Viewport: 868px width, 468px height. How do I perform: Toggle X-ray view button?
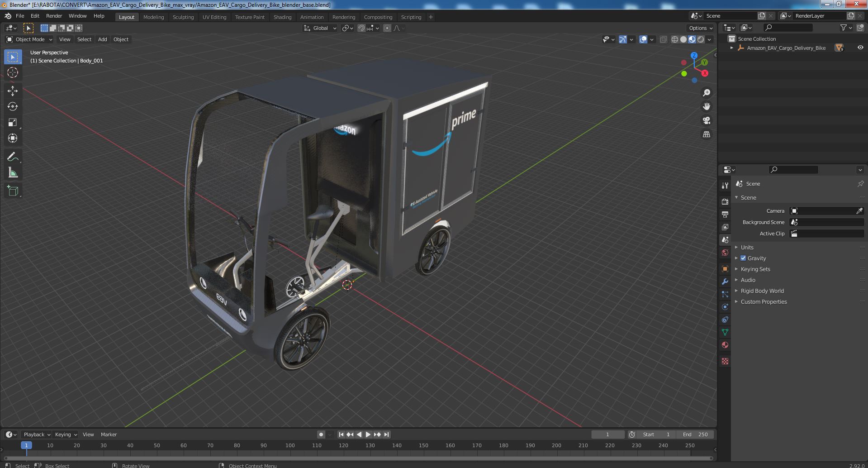[663, 39]
